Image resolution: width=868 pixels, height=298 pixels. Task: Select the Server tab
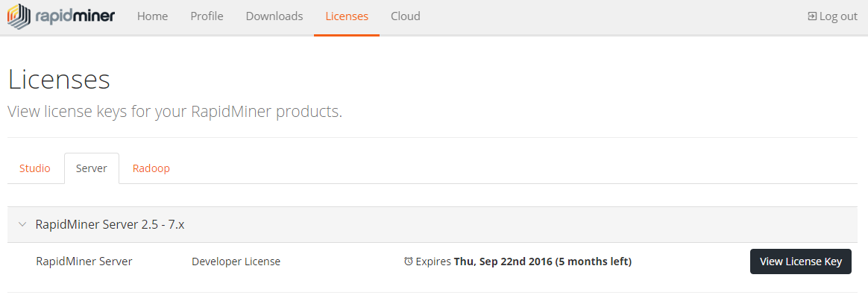92,168
